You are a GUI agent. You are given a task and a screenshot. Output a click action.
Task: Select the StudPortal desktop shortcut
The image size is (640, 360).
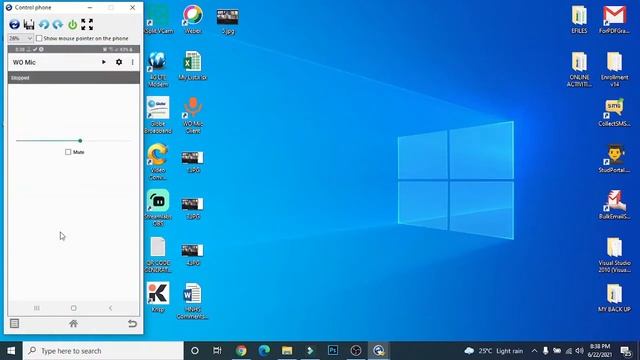(614, 158)
